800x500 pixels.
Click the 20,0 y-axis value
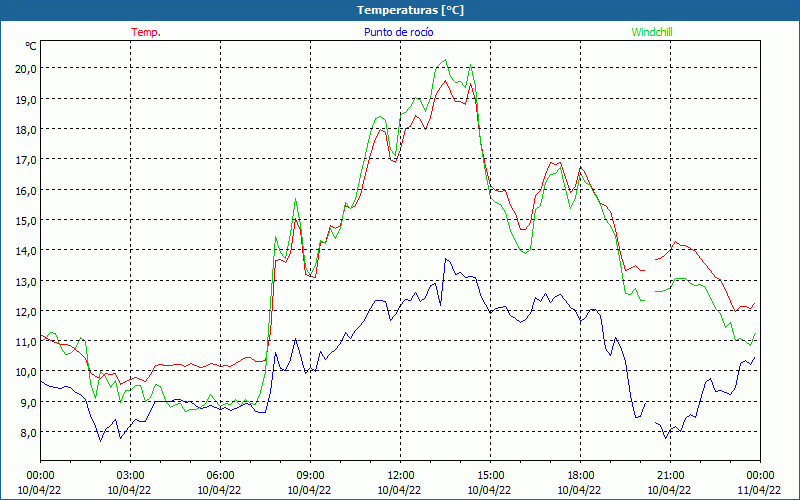26,69
